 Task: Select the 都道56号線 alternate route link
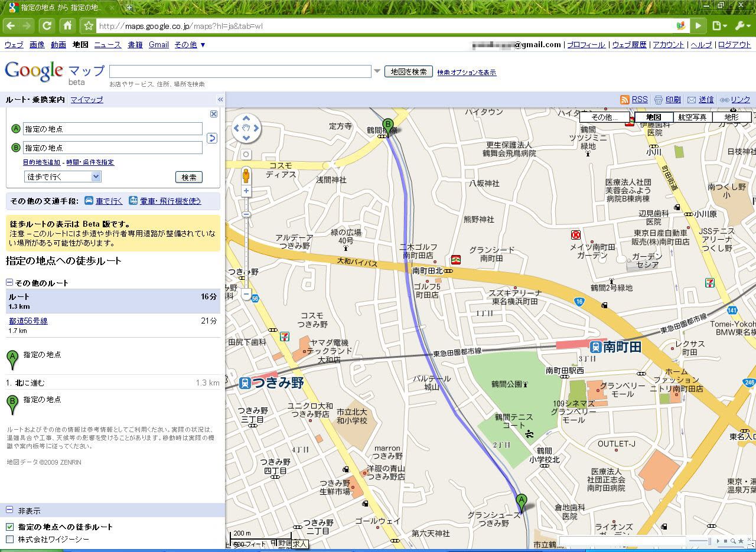coord(28,321)
